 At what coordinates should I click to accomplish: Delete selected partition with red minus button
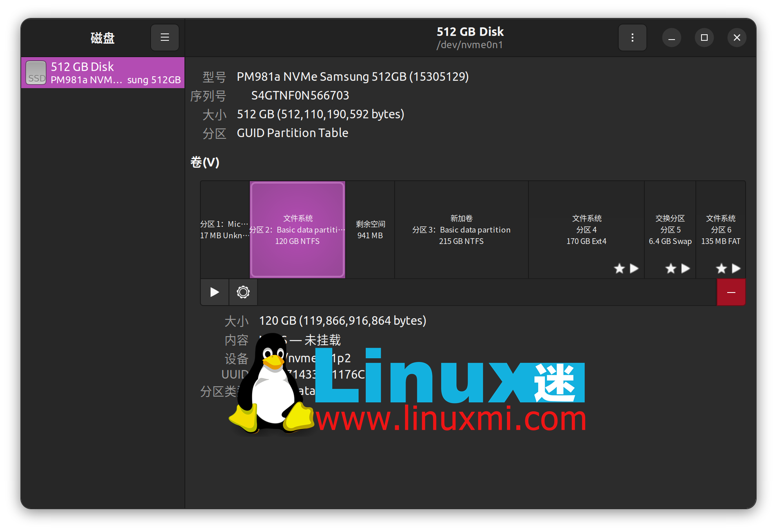click(731, 292)
